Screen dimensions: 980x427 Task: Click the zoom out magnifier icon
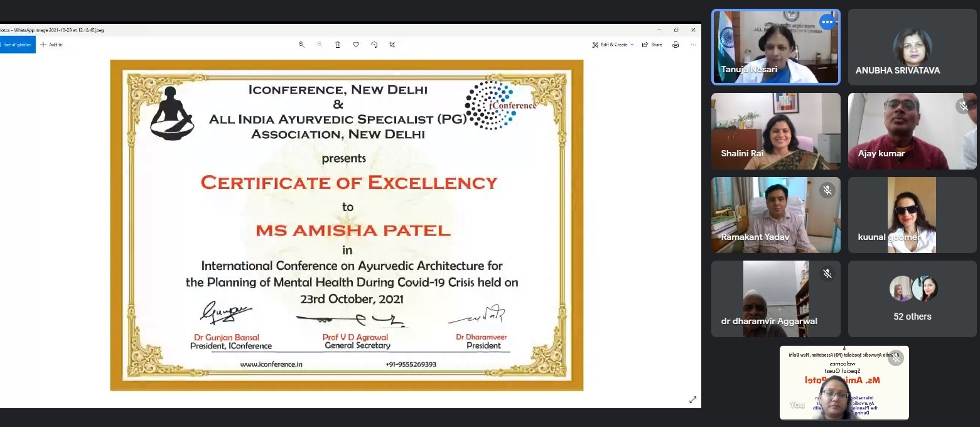click(320, 45)
